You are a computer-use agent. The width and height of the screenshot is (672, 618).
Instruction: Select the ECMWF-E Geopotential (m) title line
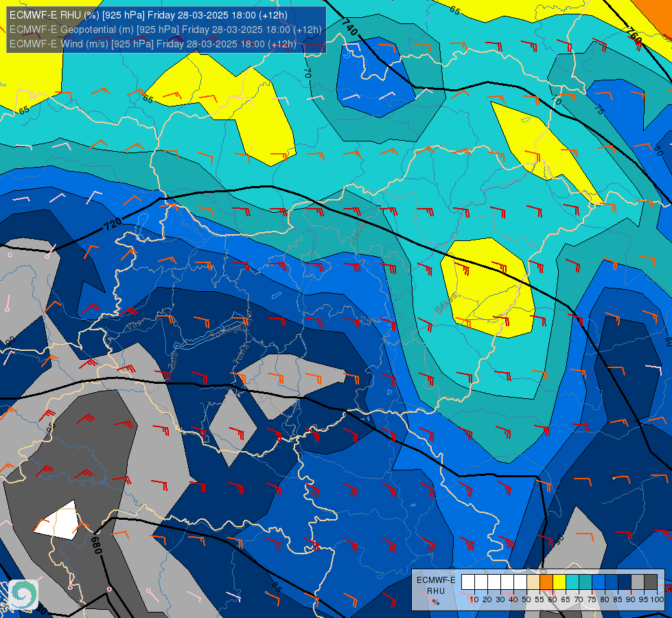pyautogui.click(x=165, y=30)
